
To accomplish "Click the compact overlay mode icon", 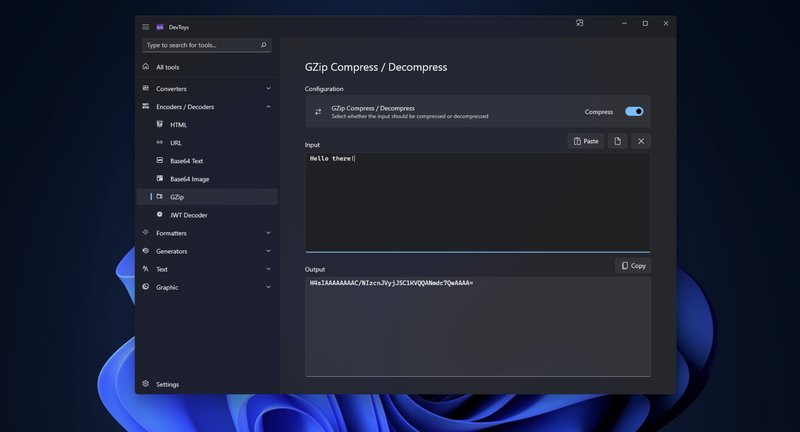I will 580,23.
